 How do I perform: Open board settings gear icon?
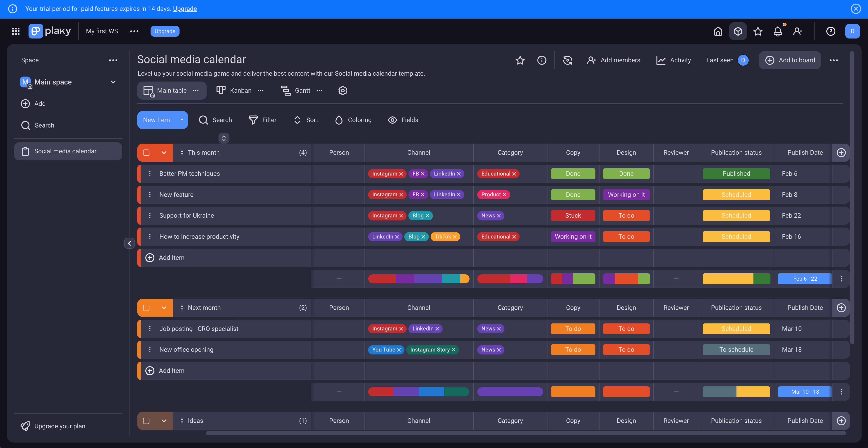tap(343, 90)
